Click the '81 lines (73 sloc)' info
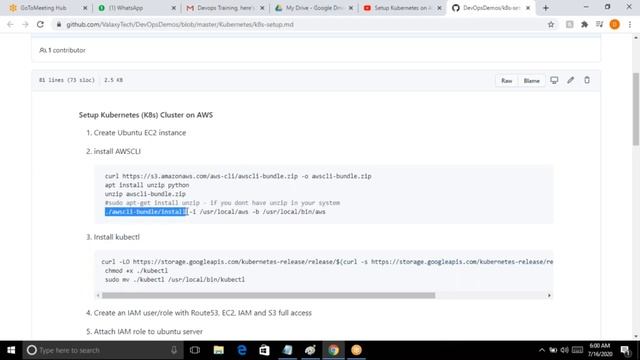 click(x=67, y=80)
